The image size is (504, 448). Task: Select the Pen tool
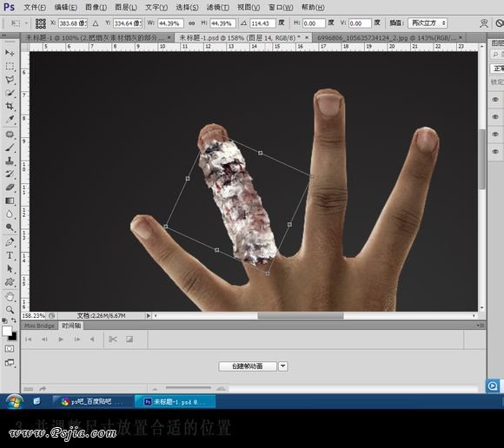coord(10,241)
